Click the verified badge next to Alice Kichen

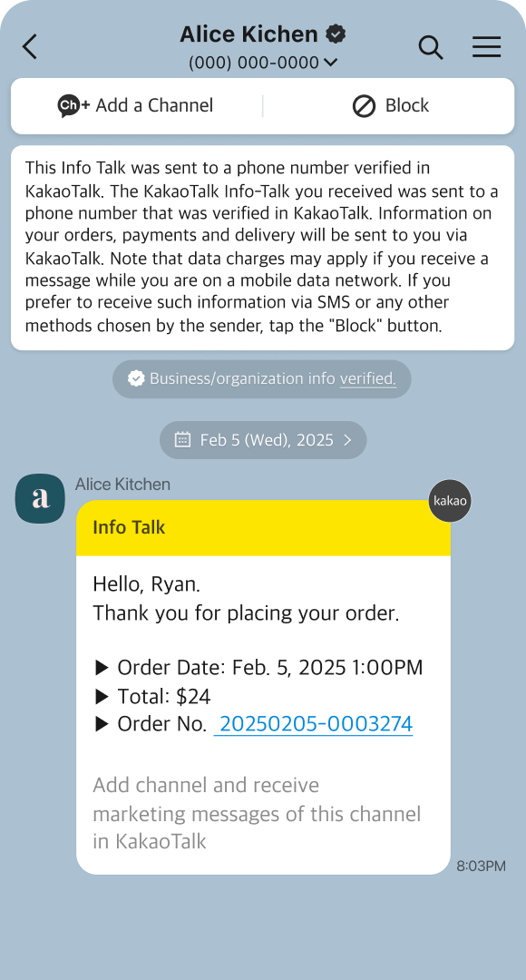[x=335, y=34]
